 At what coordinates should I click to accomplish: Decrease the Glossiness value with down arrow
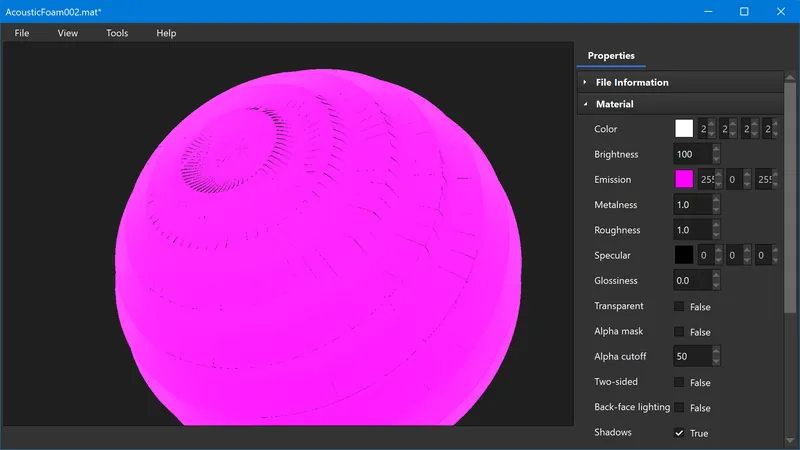(x=716, y=285)
